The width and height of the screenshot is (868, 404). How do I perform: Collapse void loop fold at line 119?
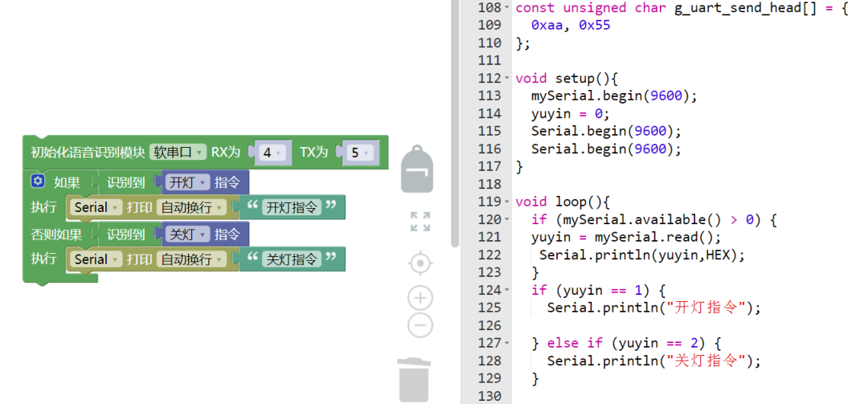pos(507,202)
